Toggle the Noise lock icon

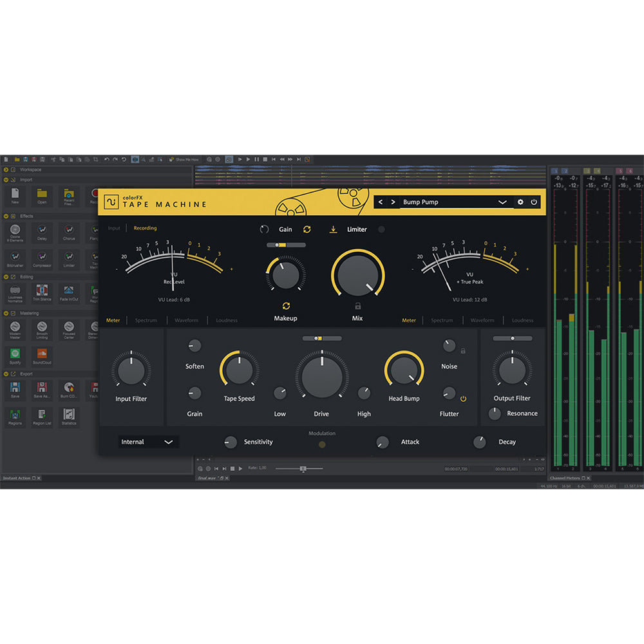pos(463,351)
